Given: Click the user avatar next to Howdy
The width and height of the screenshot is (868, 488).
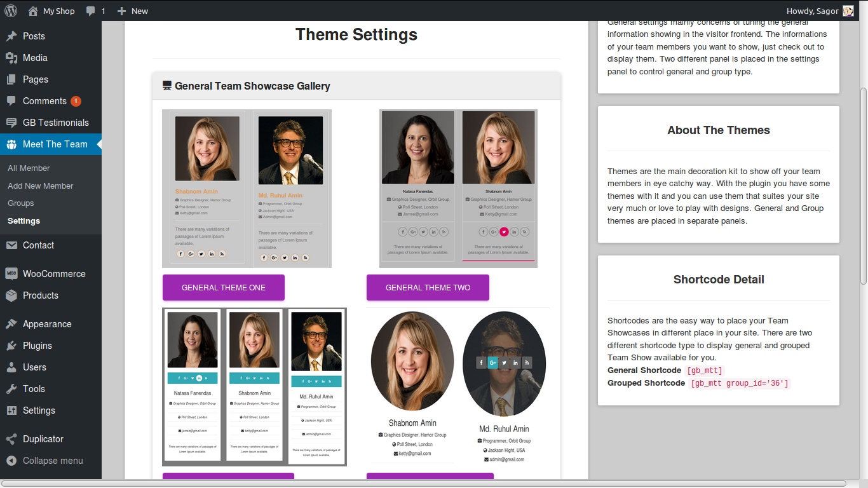Looking at the screenshot, I should (848, 11).
